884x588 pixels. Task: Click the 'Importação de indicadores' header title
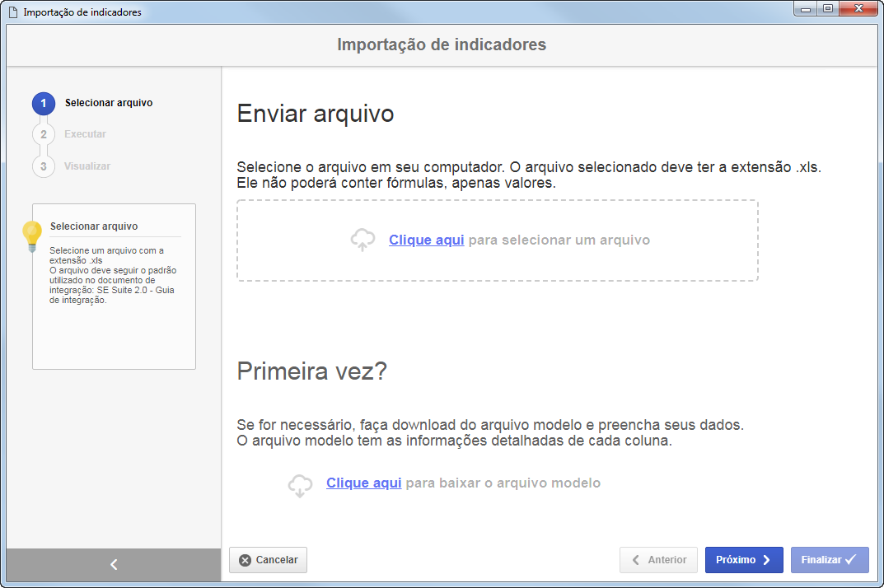click(442, 44)
